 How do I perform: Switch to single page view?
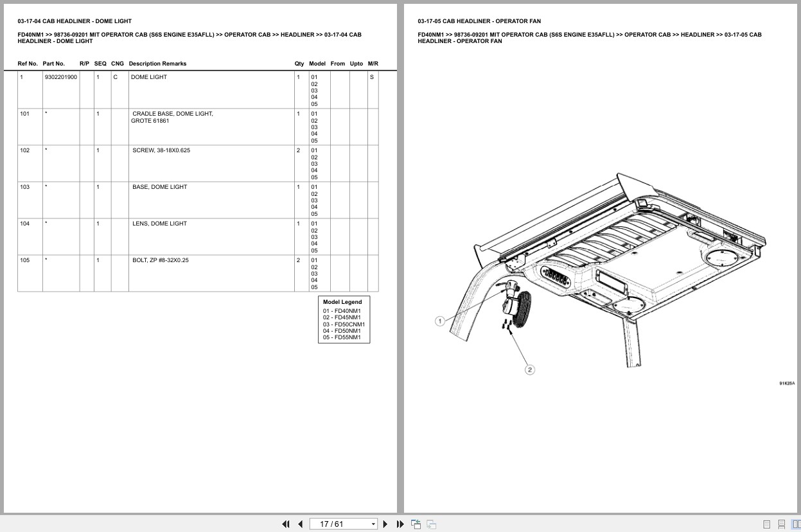coord(766,524)
